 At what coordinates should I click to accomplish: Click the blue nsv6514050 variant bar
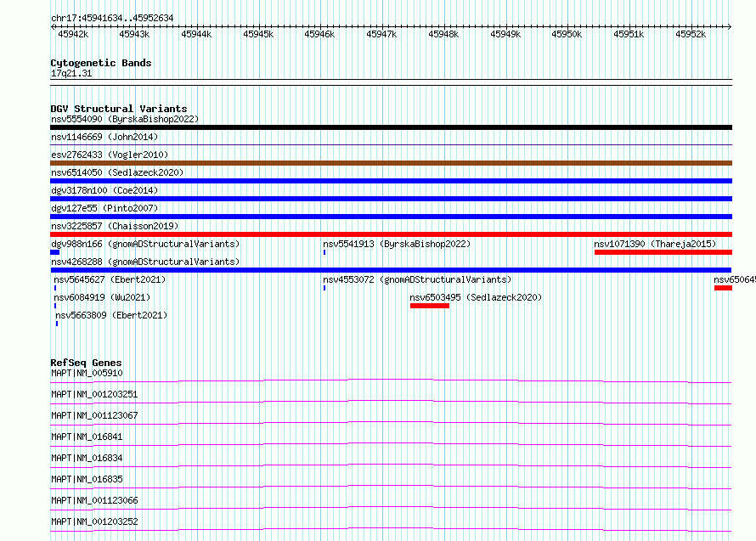pos(391,181)
